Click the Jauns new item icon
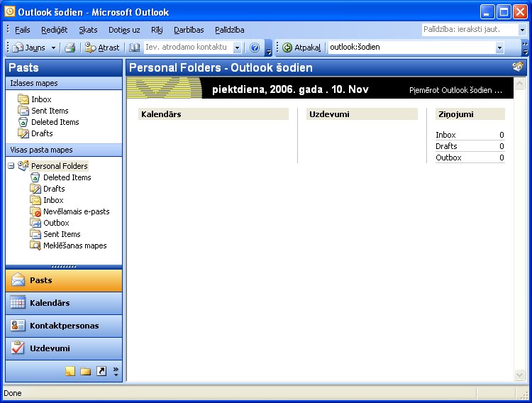Screen dimensions: 532x403 pos(17,48)
